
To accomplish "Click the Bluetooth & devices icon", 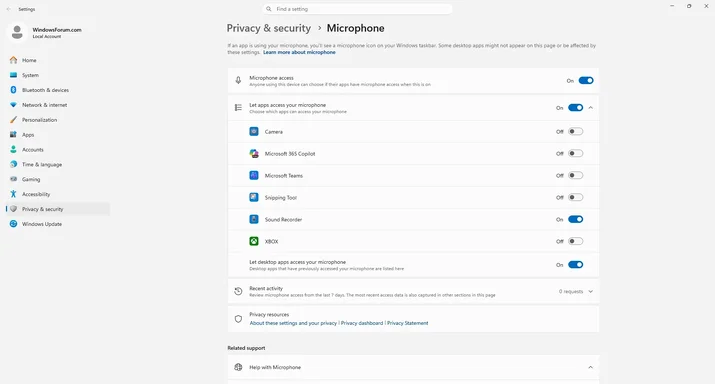I will click(14, 90).
